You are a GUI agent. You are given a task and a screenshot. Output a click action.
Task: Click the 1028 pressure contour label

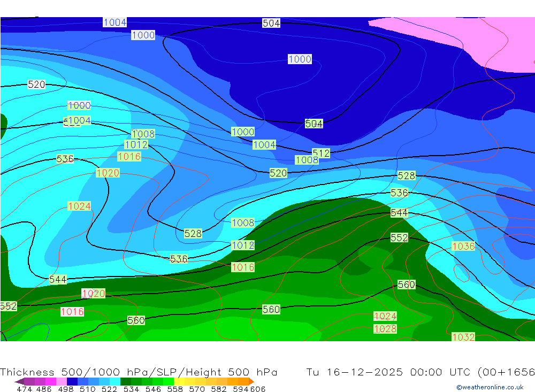[385, 329]
